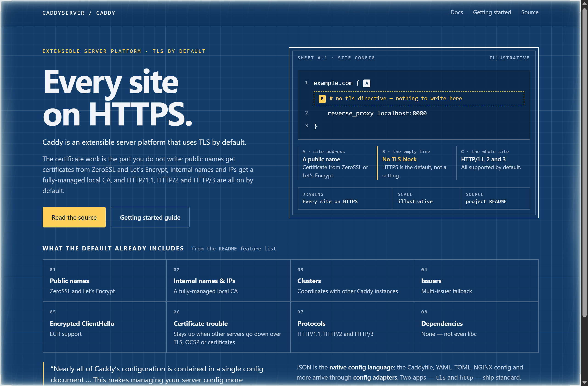Click the 'SHEET A-1 · SITE CONFIG' label
588x386 pixels.
(336, 58)
